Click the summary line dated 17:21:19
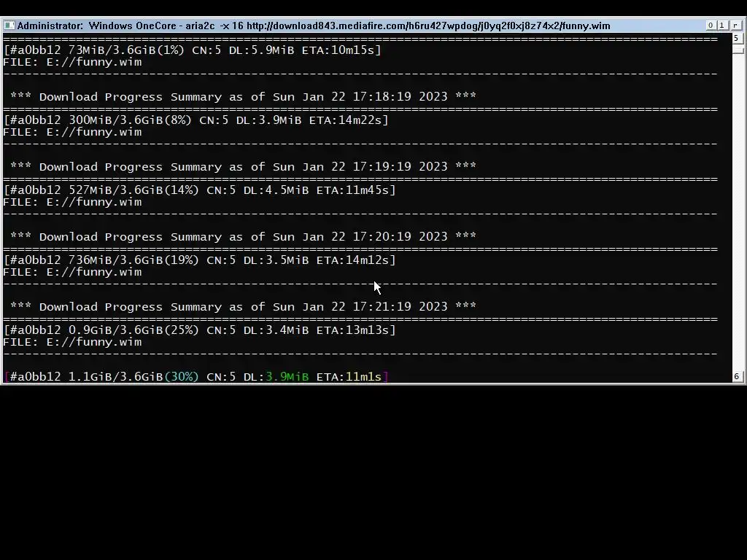The image size is (747, 560). [x=243, y=307]
